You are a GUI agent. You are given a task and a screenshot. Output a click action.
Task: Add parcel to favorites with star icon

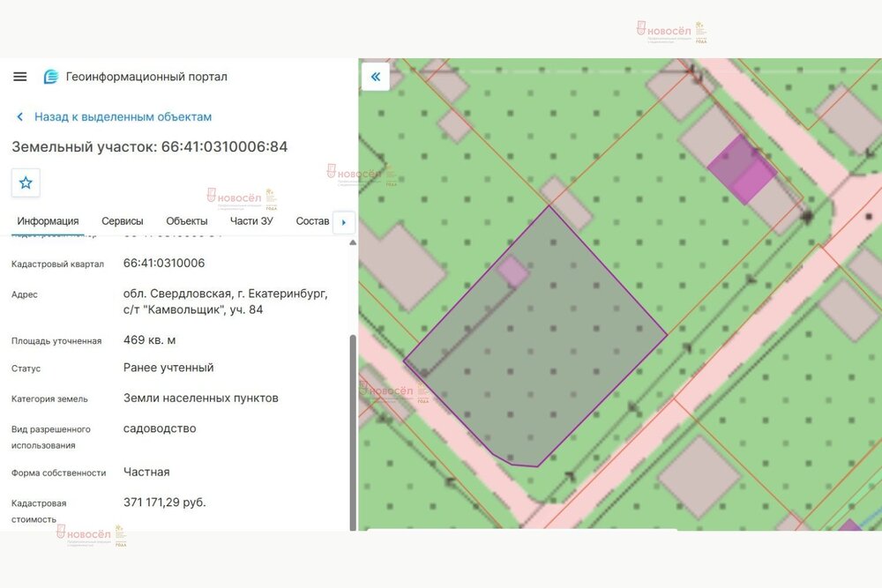[26, 182]
